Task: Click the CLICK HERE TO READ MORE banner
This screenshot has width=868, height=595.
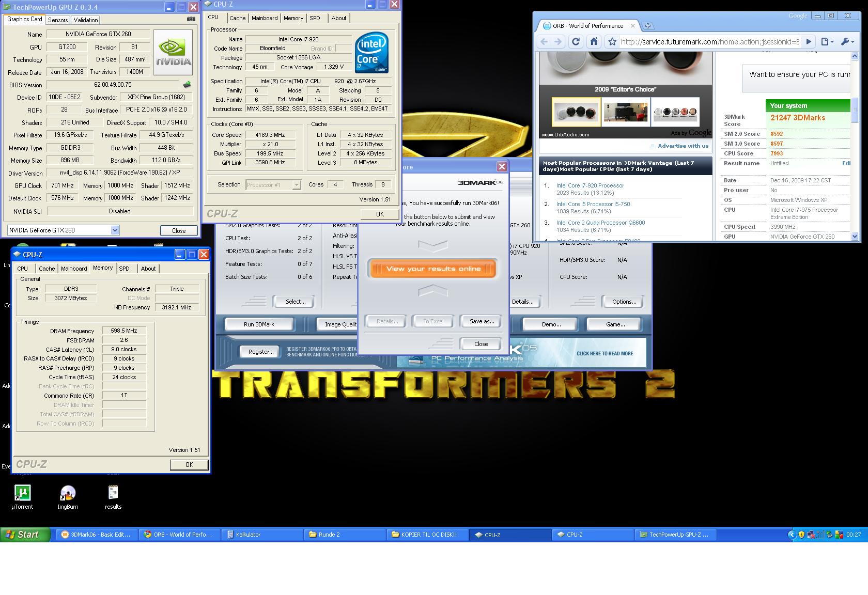Action: click(x=605, y=354)
